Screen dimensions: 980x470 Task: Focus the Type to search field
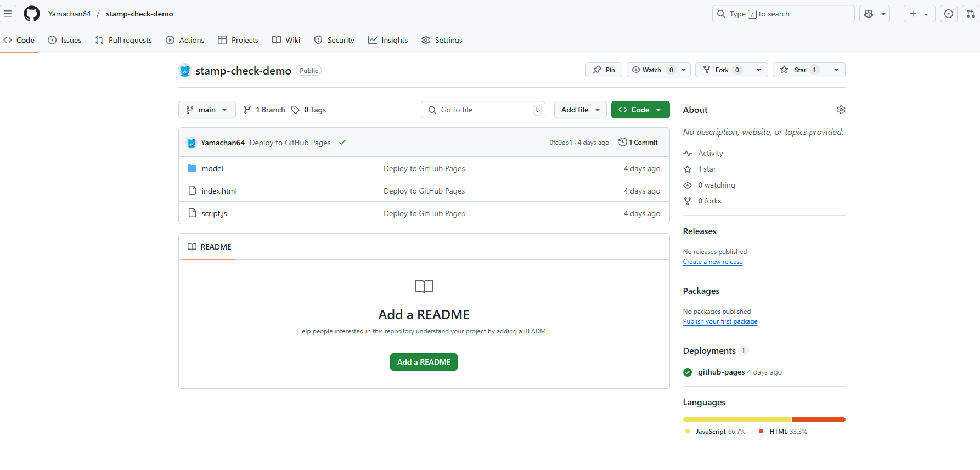783,14
